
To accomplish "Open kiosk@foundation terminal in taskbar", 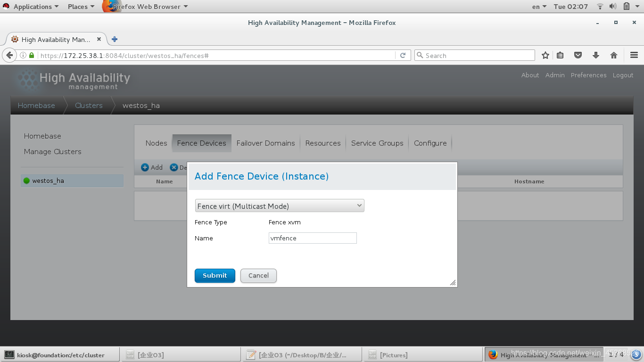I will [60, 355].
